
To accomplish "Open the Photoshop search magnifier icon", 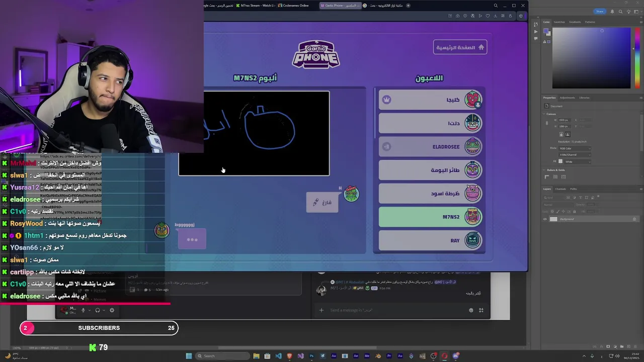I will 620,12.
